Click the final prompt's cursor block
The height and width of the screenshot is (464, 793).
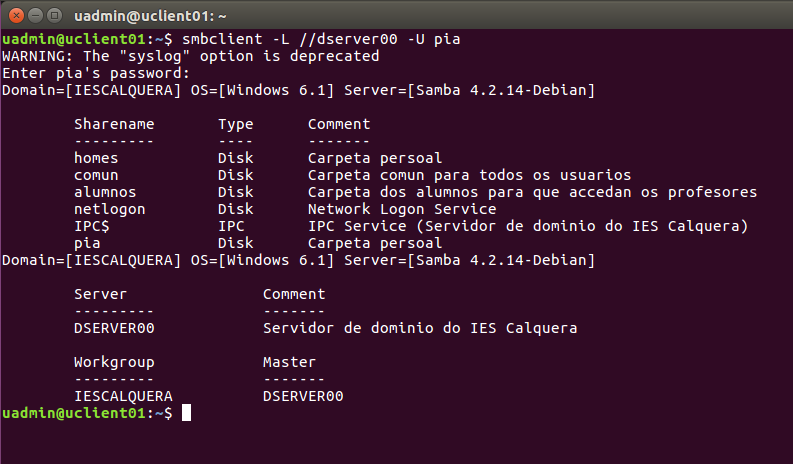[187, 412]
